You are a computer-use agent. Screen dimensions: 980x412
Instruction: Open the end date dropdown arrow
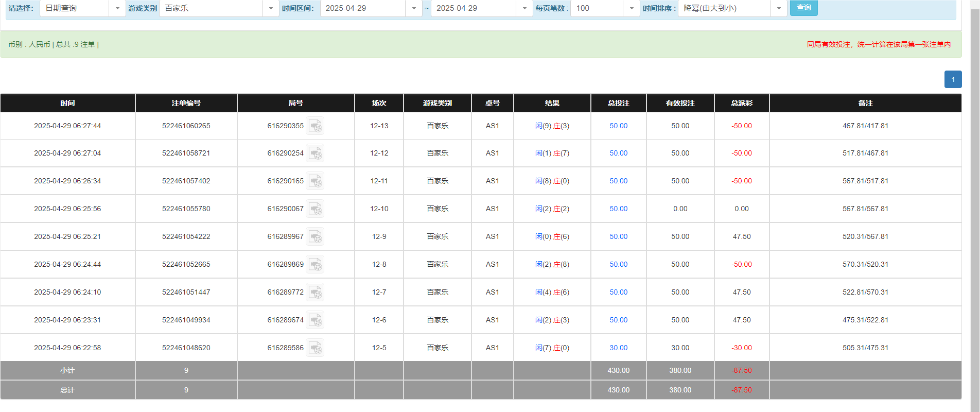524,8
